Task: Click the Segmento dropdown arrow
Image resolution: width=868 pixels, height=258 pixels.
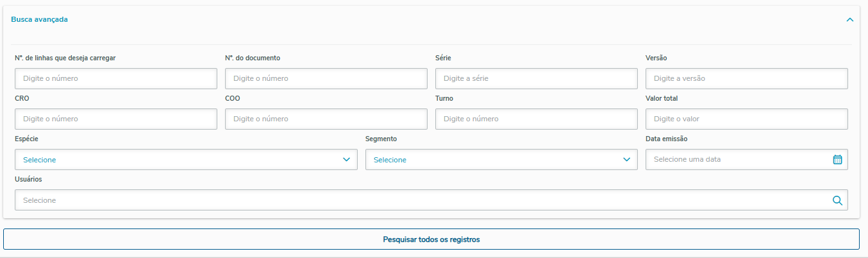Action: (x=627, y=160)
